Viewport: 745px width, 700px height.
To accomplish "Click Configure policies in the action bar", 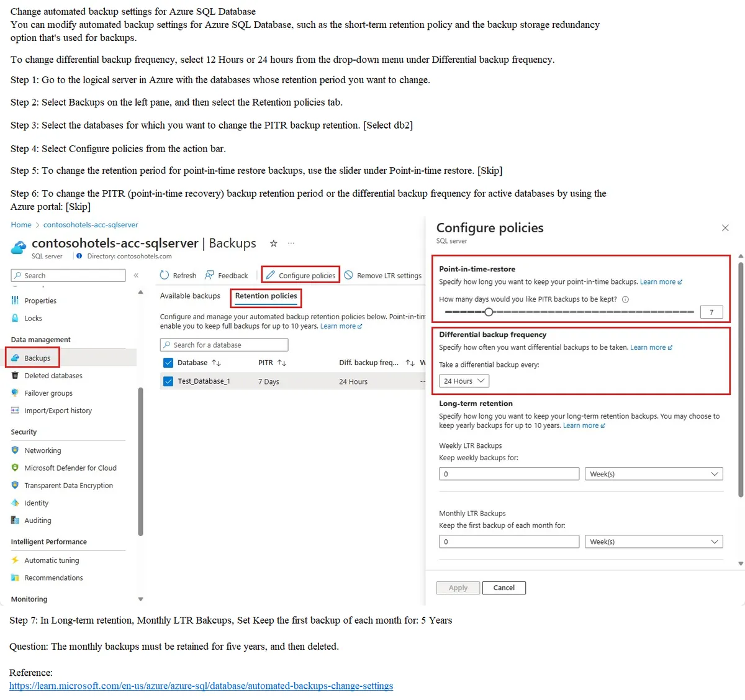I will [x=300, y=275].
